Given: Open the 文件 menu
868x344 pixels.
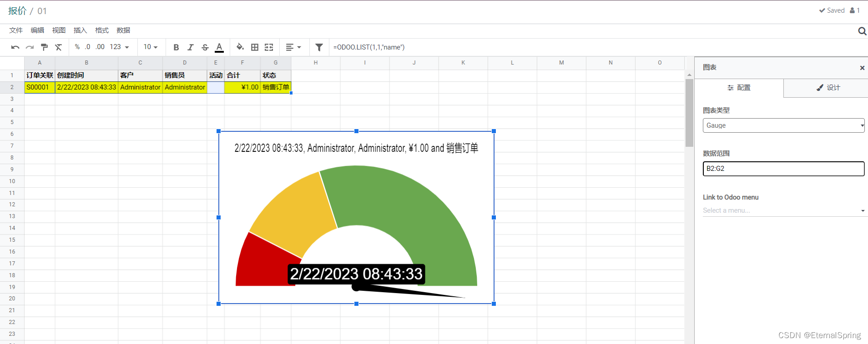Looking at the screenshot, I should [x=16, y=30].
